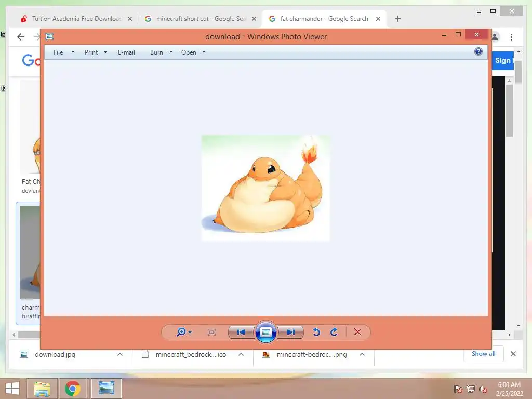This screenshot has width=532, height=399.
Task: Open the Open menu in Photo Viewer
Action: [x=189, y=52]
